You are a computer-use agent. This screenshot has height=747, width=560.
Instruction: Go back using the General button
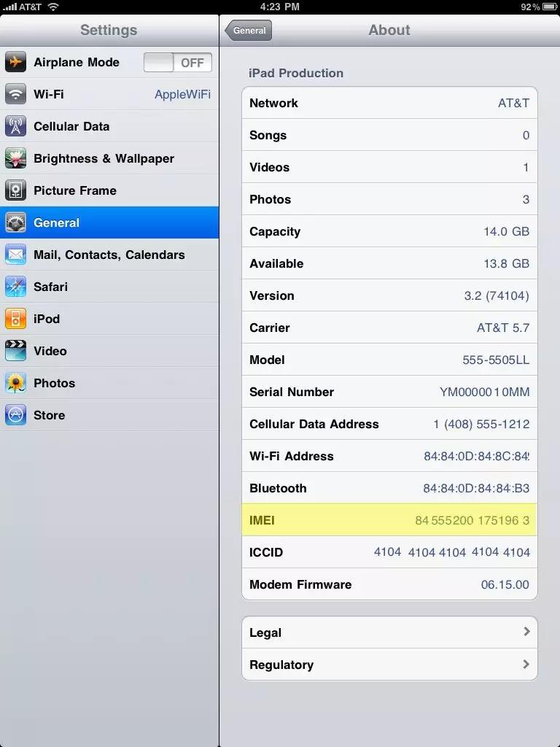click(249, 31)
